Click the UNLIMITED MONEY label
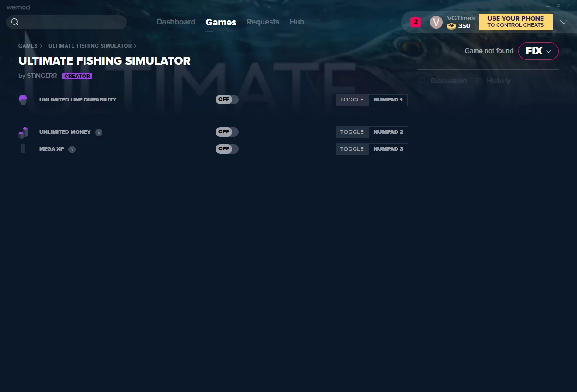This screenshot has height=392, width=577. (x=65, y=132)
